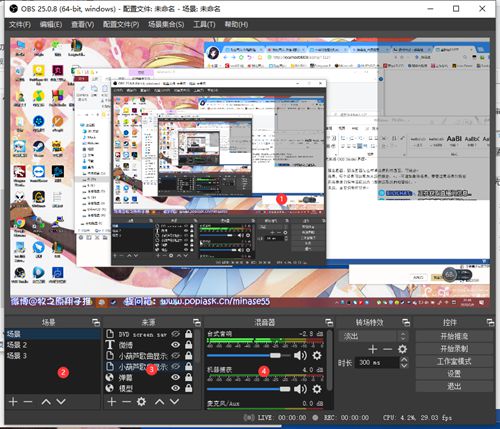500x429 pixels.
Task: Undock the 混音器 panel via float icon
Action: [x=329, y=322]
